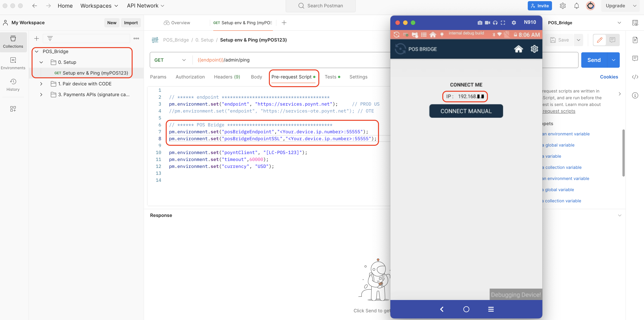The height and width of the screenshot is (320, 644).
Task: Click the POS Bridge home icon
Action: point(518,49)
